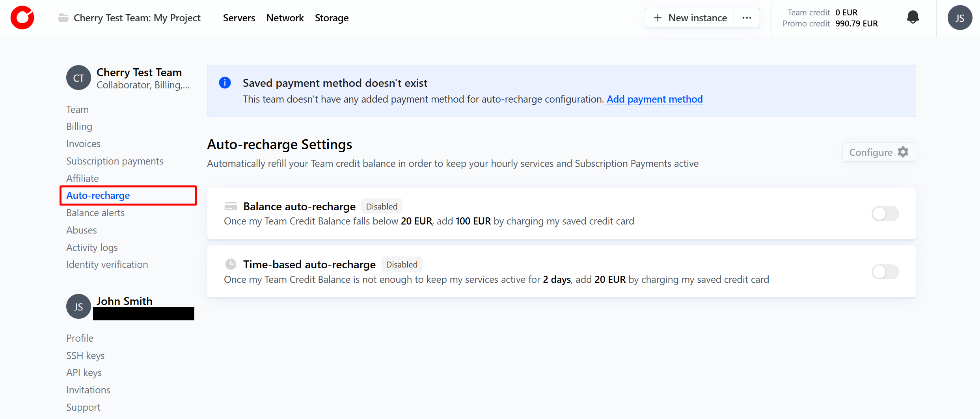Image resolution: width=980 pixels, height=419 pixels.
Task: Click the Cherry Servers red logo
Action: click(x=22, y=18)
